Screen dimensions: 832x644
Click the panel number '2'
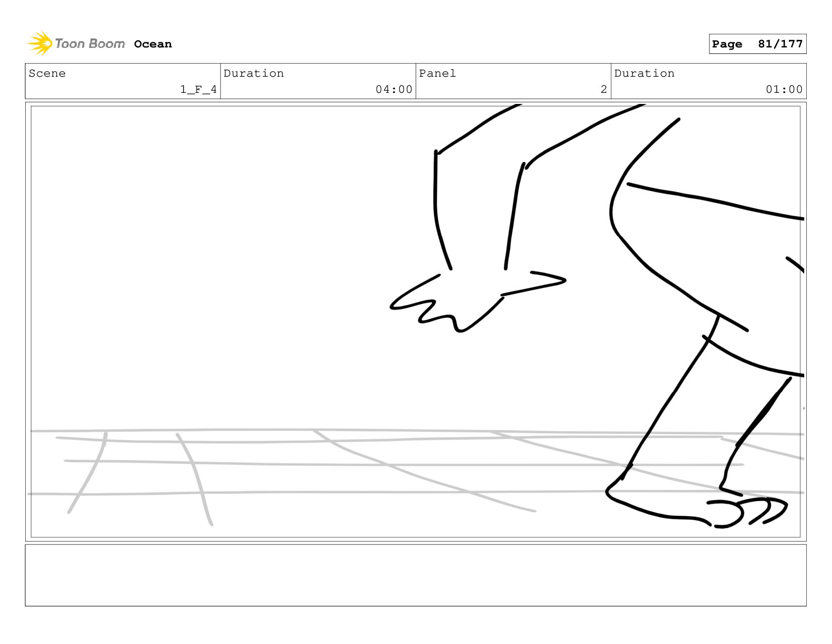604,89
